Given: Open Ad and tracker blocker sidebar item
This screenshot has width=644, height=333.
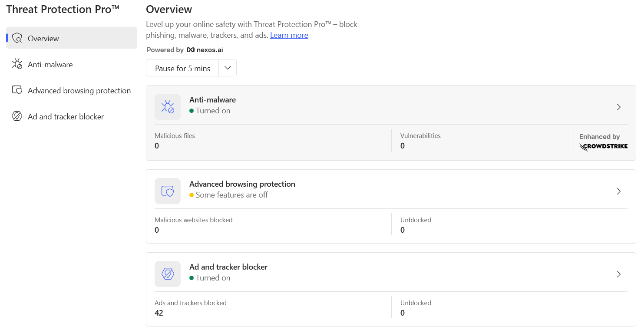Looking at the screenshot, I should pos(66,117).
